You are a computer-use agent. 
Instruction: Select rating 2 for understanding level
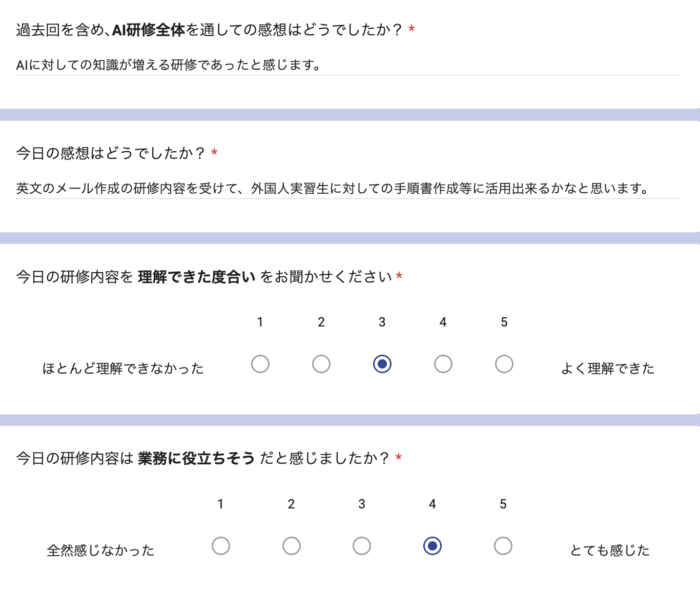click(321, 364)
